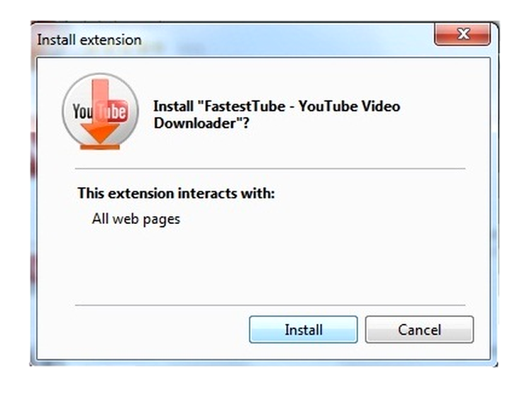Click the left window border of the dialog

point(33,203)
